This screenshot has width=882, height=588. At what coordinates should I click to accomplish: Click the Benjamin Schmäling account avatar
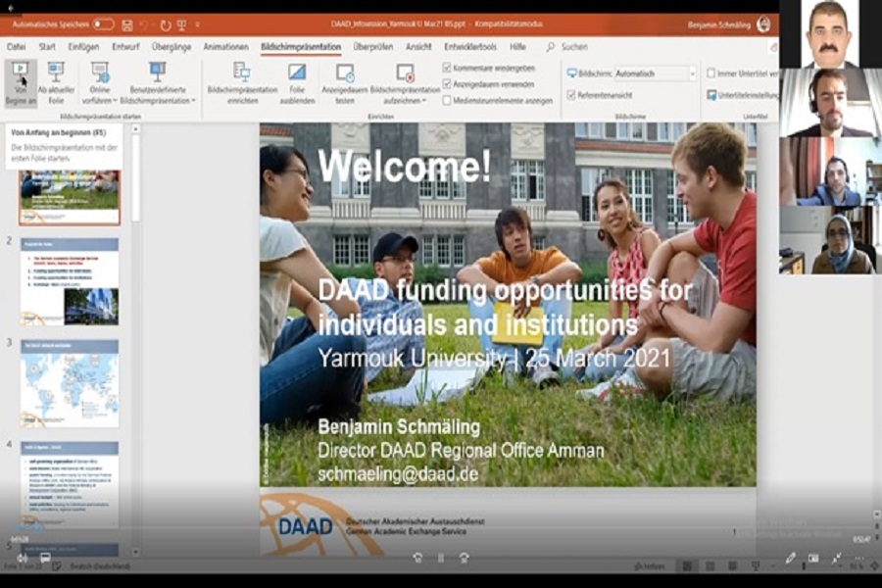763,24
